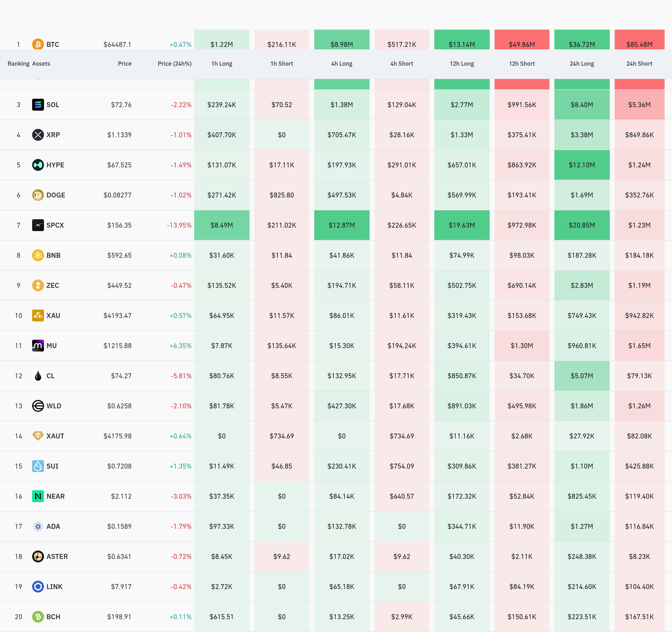Sort by the Price (24h%) column header
672x632 pixels.
tap(174, 63)
